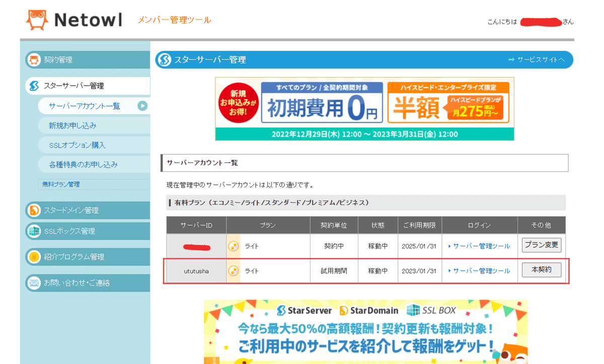Click the 紹介プログラム管理 coin icon
The width and height of the screenshot is (604, 364).
coord(34,257)
